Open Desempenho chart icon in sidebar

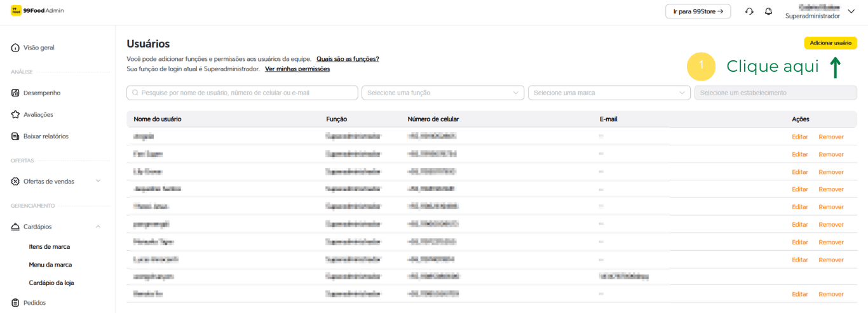15,93
